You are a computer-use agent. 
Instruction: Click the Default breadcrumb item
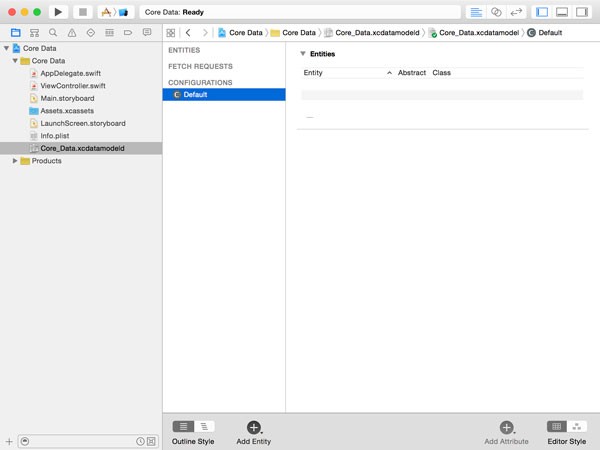point(545,33)
